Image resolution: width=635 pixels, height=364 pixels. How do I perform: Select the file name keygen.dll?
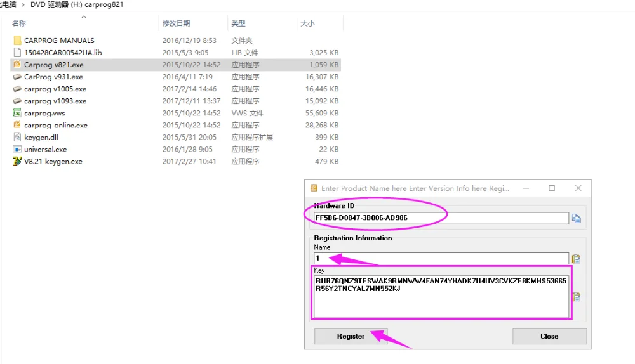point(41,137)
